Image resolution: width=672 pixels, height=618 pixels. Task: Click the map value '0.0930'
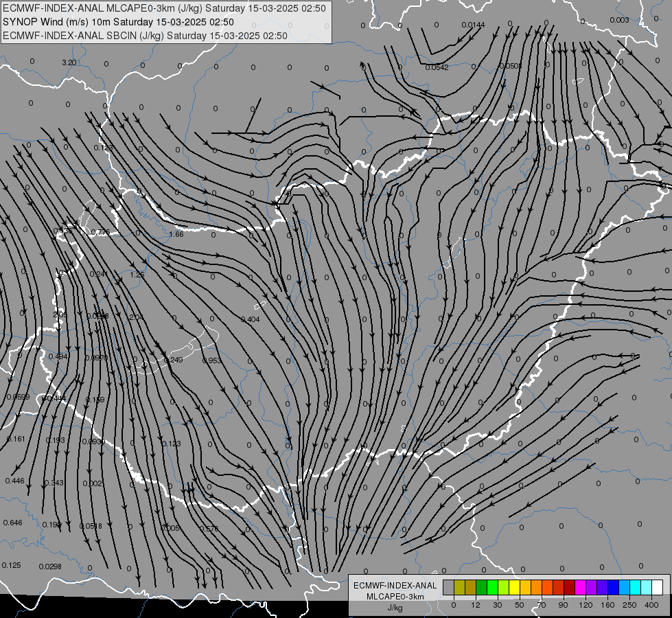(x=93, y=442)
